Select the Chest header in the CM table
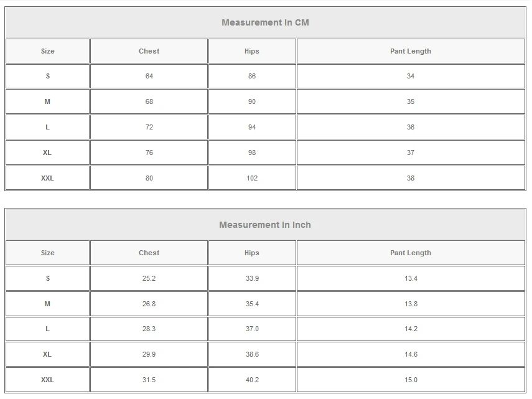This screenshot has width=532, height=399. 149,51
